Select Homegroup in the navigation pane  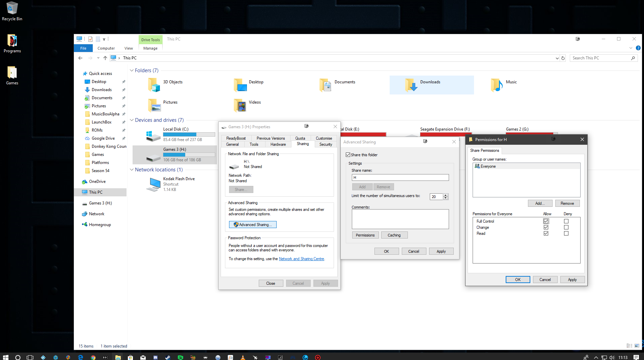(x=100, y=225)
